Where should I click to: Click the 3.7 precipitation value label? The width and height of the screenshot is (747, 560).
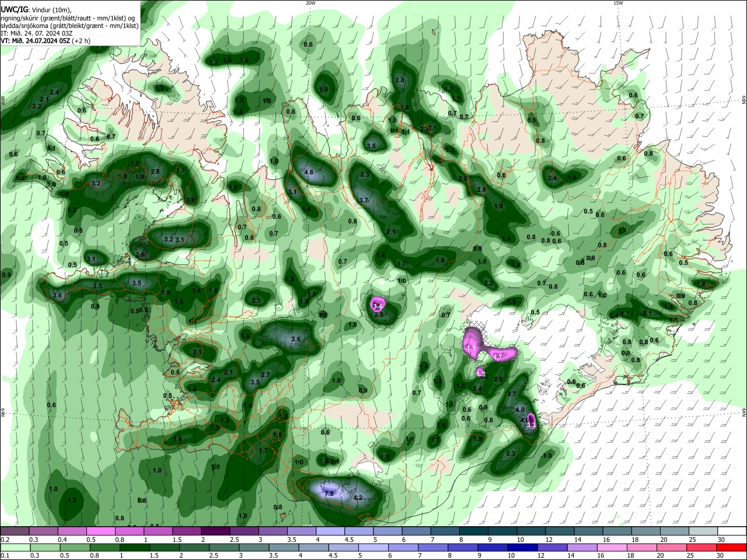(x=364, y=200)
